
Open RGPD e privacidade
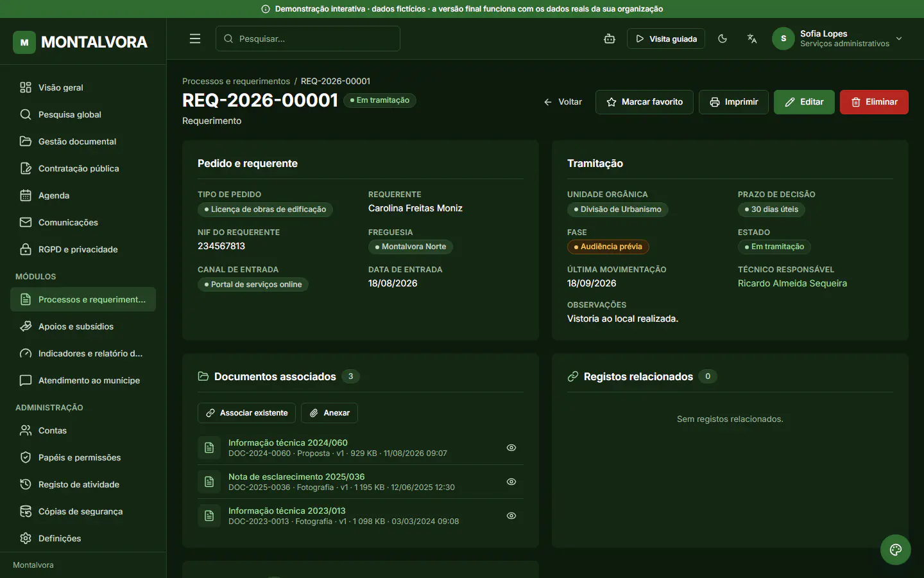[x=83, y=249]
